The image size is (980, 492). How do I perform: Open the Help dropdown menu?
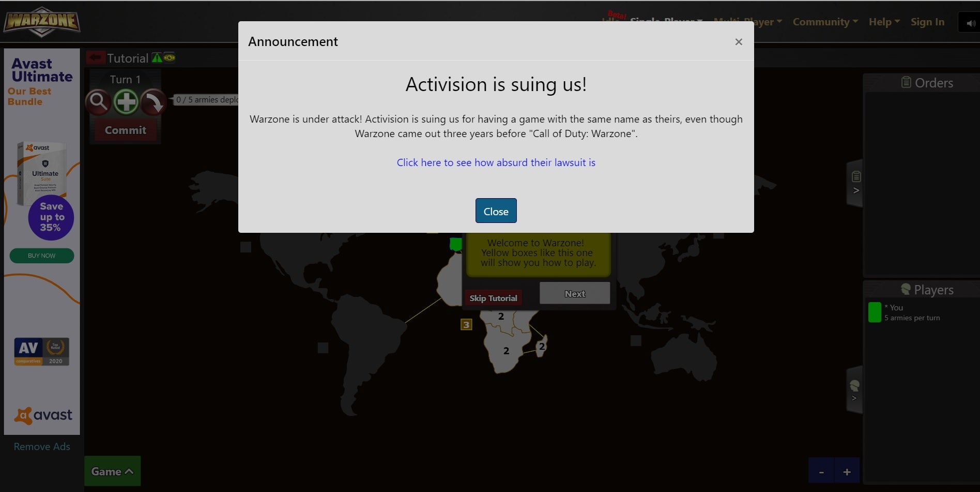[884, 22]
